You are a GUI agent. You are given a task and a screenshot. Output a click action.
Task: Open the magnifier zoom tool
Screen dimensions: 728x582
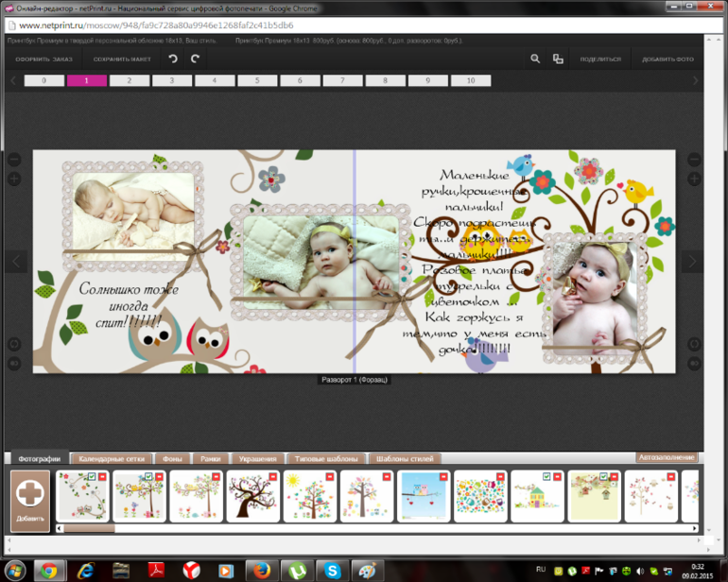pos(535,59)
